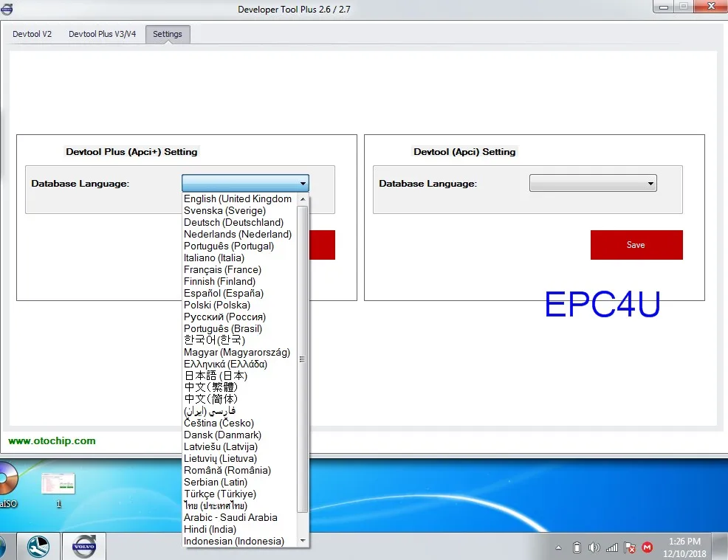Choose Svenska (Sverige) language

click(239, 210)
